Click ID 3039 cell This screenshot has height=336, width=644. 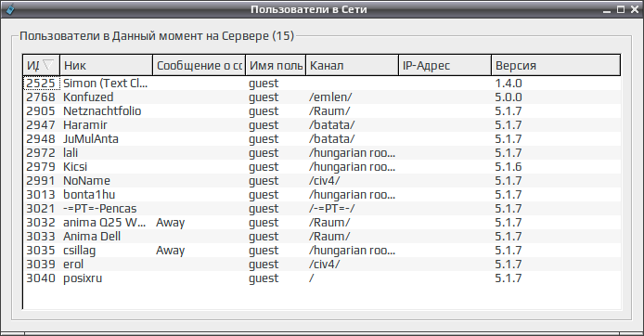[x=41, y=265]
